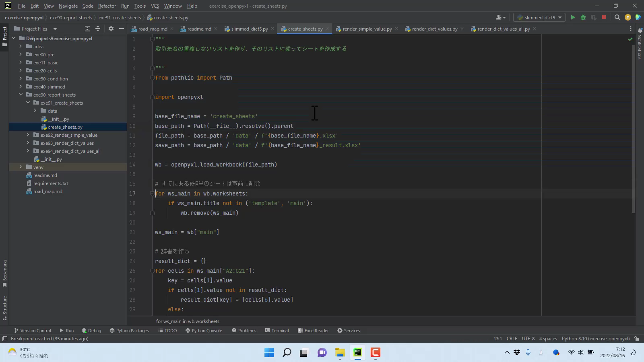Start debugging with the green bug icon
Screen dimensions: 644x362
pos(583,17)
